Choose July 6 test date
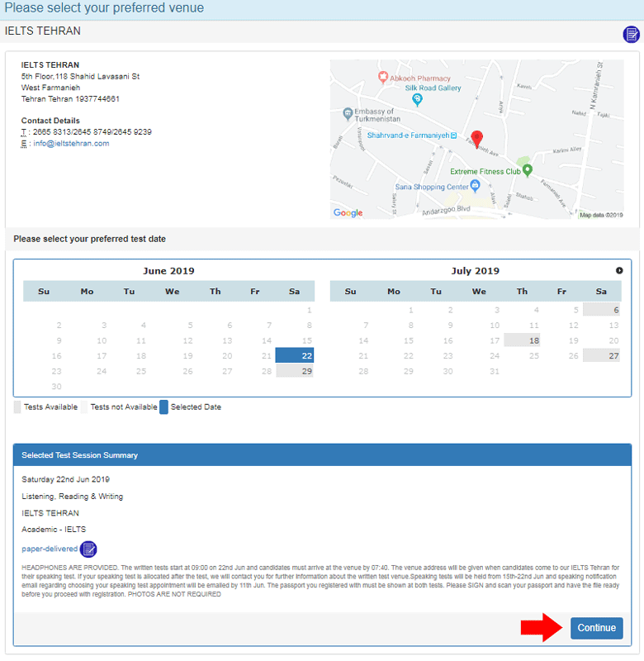Screen dimensions: 644x661 pos(601,310)
